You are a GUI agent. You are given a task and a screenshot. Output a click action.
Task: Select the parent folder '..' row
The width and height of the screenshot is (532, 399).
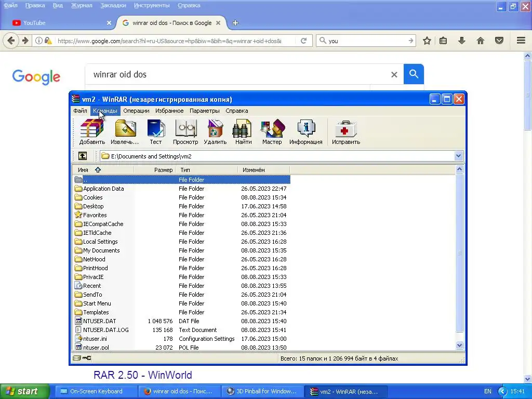coord(182,180)
